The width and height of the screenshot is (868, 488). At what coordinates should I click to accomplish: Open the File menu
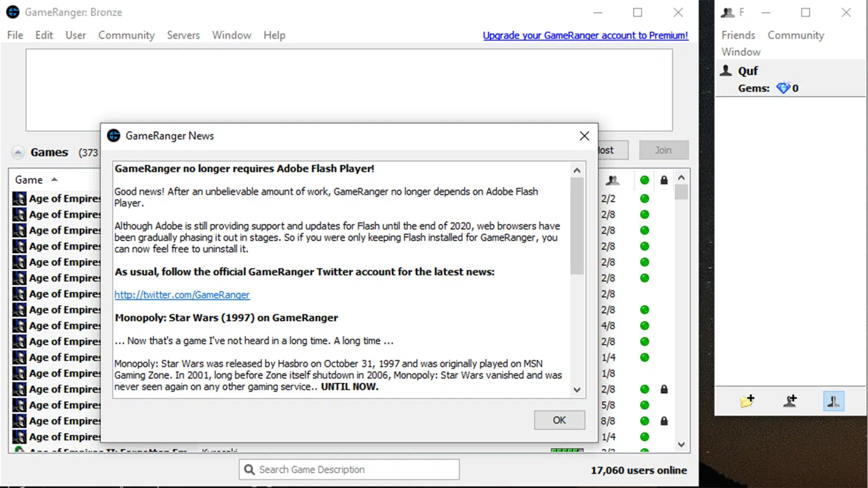click(x=15, y=35)
